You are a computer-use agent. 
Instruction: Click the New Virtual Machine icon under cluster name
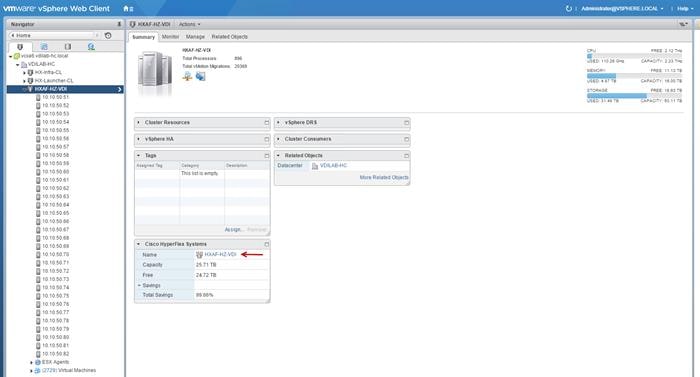click(x=200, y=76)
